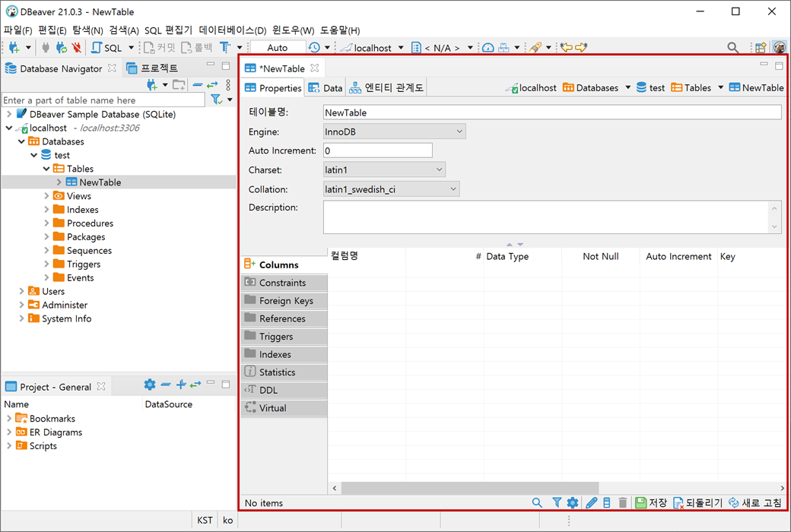Select the Foreign Keys section
The height and width of the screenshot is (532, 791).
point(284,300)
